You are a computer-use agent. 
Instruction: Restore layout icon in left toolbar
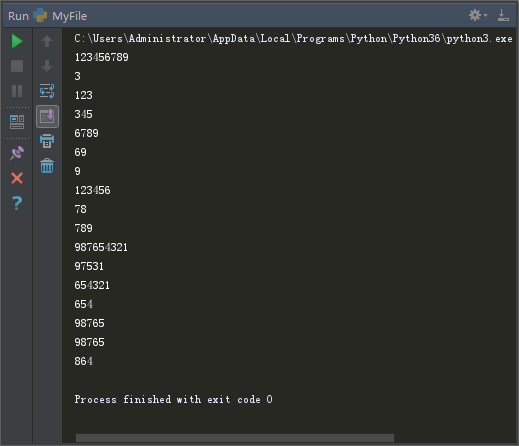click(x=17, y=122)
